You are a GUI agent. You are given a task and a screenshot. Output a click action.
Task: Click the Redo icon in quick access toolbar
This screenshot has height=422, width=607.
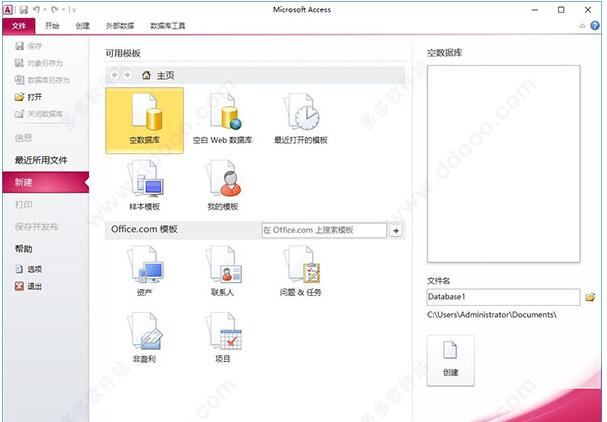click(55, 10)
